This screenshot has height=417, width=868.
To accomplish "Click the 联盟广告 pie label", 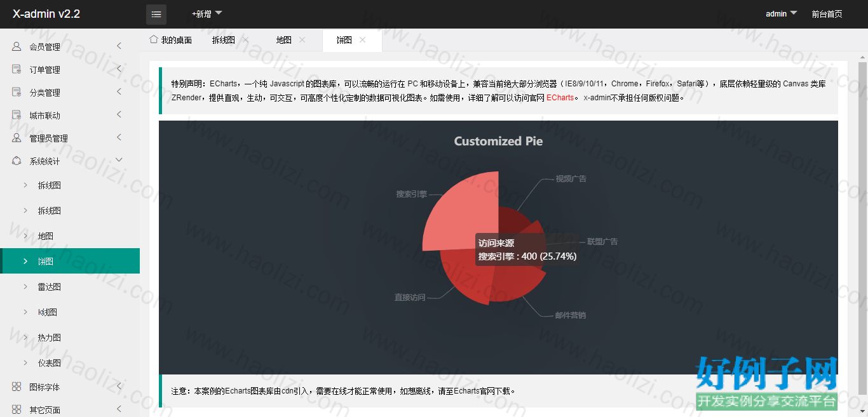I will (602, 242).
